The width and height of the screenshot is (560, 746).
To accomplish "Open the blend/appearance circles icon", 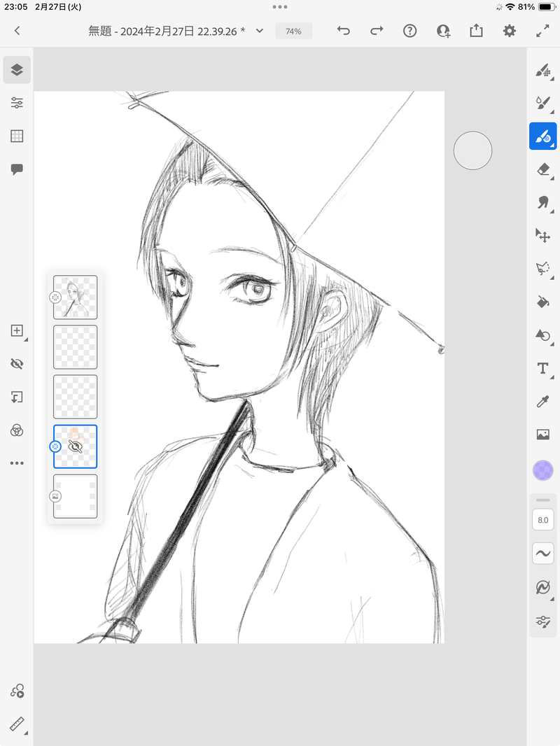I will (17, 430).
